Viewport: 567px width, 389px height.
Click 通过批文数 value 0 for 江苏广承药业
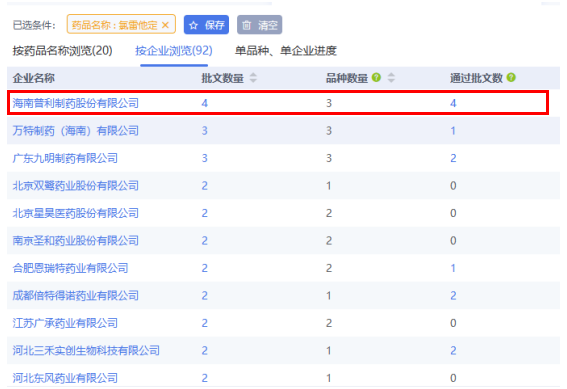pyautogui.click(x=453, y=323)
